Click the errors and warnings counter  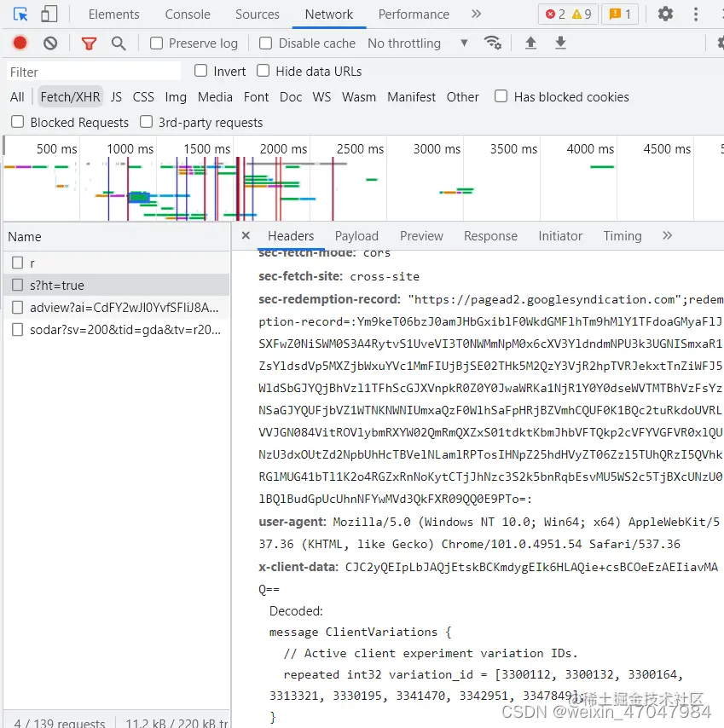click(x=568, y=14)
